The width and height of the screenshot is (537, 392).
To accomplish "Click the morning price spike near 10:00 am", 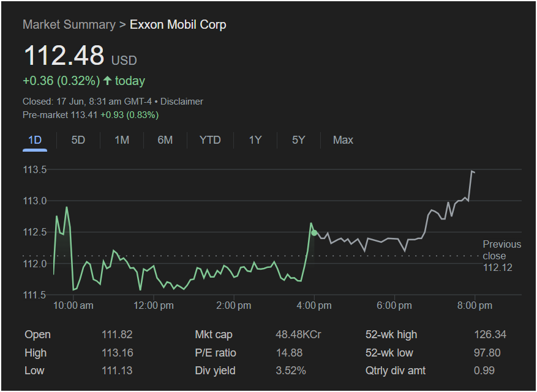I will click(67, 207).
